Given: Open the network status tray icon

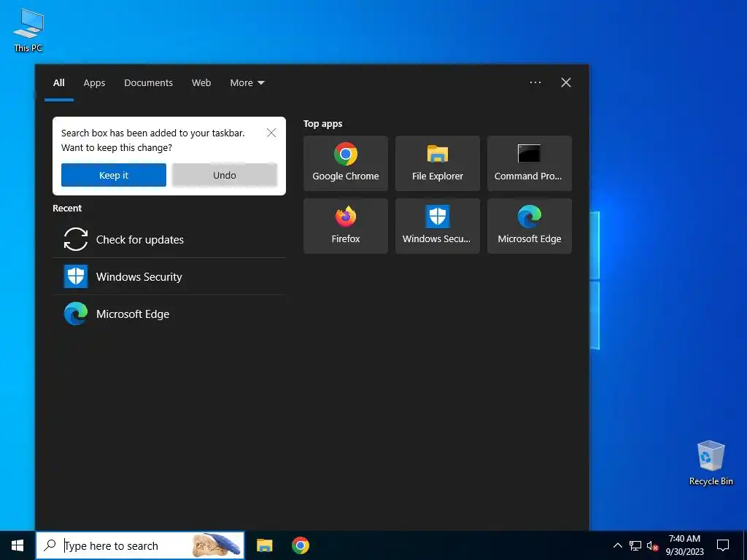Looking at the screenshot, I should (x=635, y=545).
